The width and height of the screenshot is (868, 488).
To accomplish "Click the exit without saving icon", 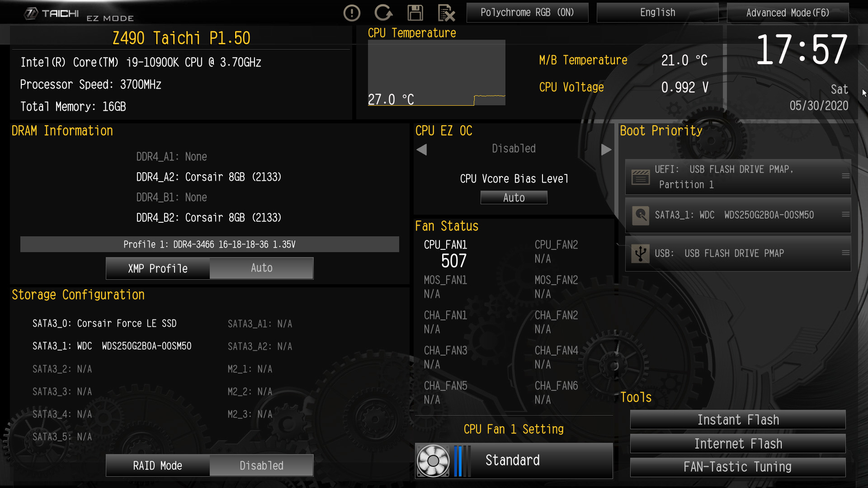I will 447,13.
